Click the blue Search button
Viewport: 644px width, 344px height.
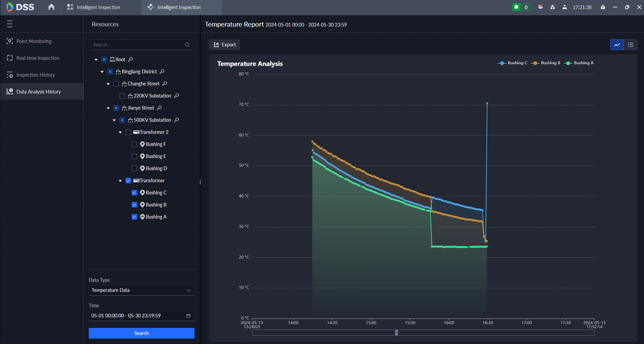[x=141, y=333]
